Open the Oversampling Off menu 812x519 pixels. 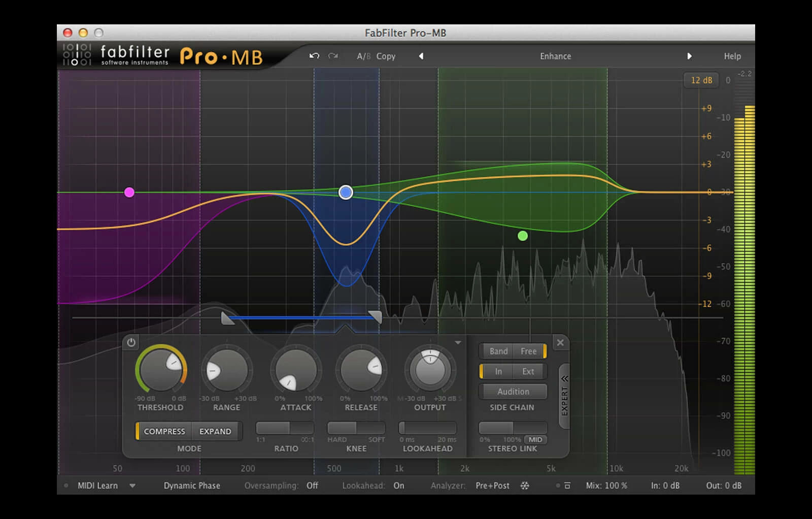pyautogui.click(x=312, y=485)
